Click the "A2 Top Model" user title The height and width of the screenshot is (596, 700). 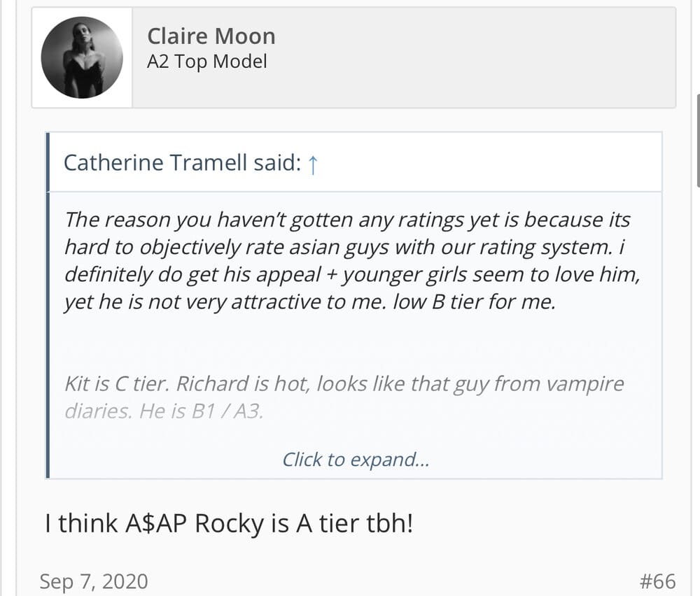click(206, 62)
